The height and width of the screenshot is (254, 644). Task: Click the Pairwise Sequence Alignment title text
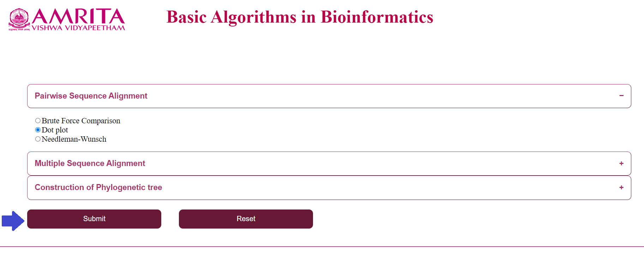click(x=91, y=96)
